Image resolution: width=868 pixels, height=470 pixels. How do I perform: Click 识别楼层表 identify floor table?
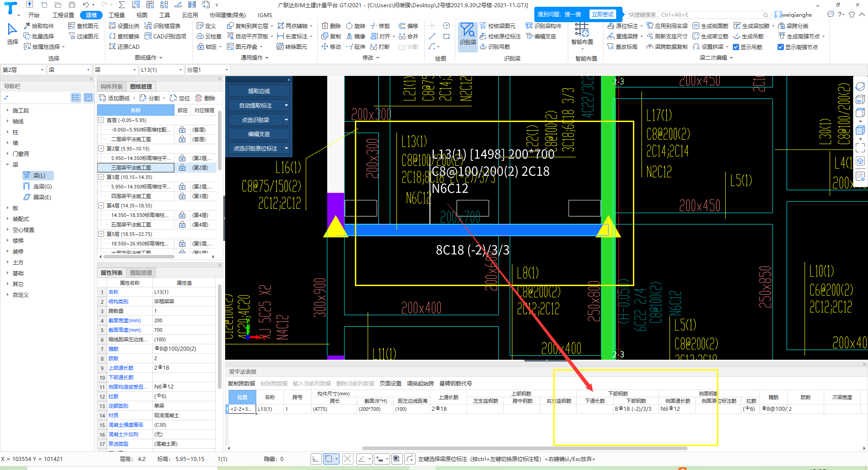click(163, 26)
